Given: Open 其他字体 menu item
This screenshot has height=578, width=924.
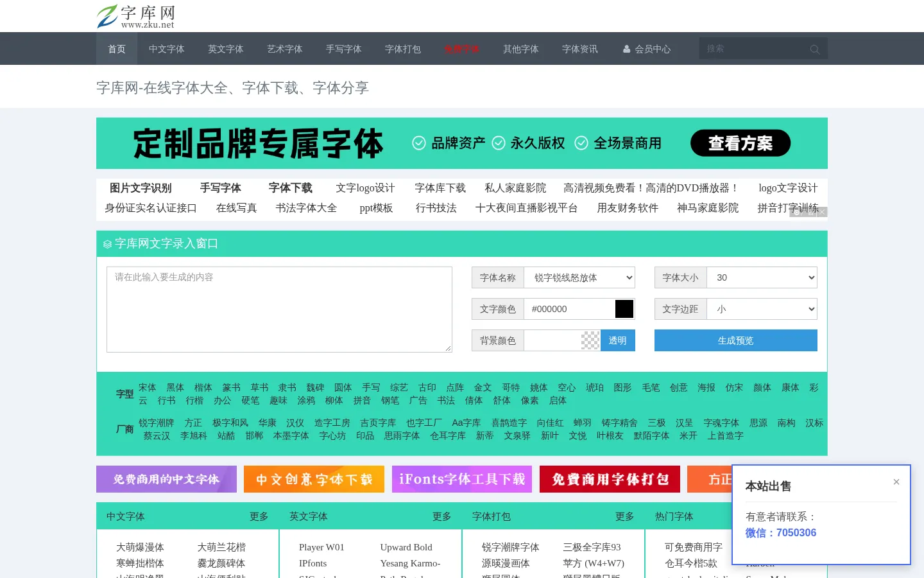Looking at the screenshot, I should click(x=521, y=49).
